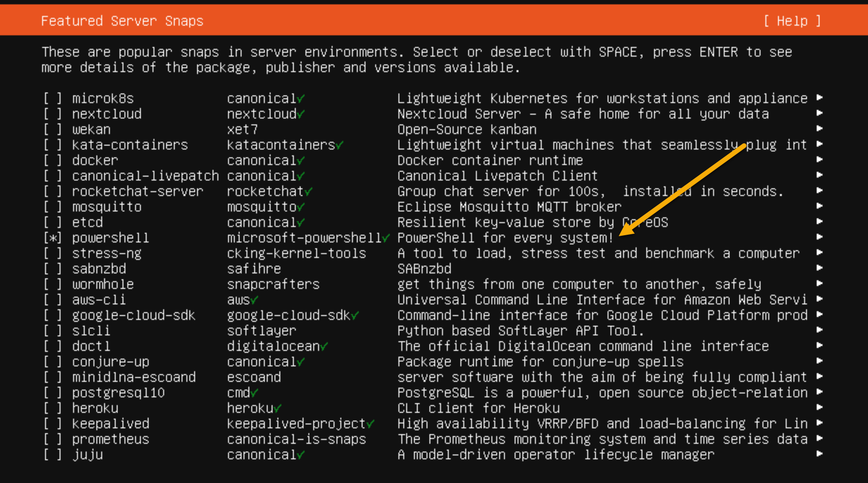
Task: Expand details arrow for wormhole row
Action: 820,284
